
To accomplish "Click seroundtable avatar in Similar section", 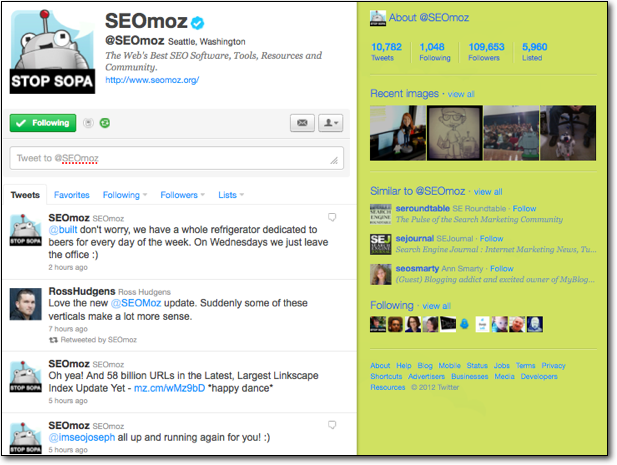I will (380, 214).
